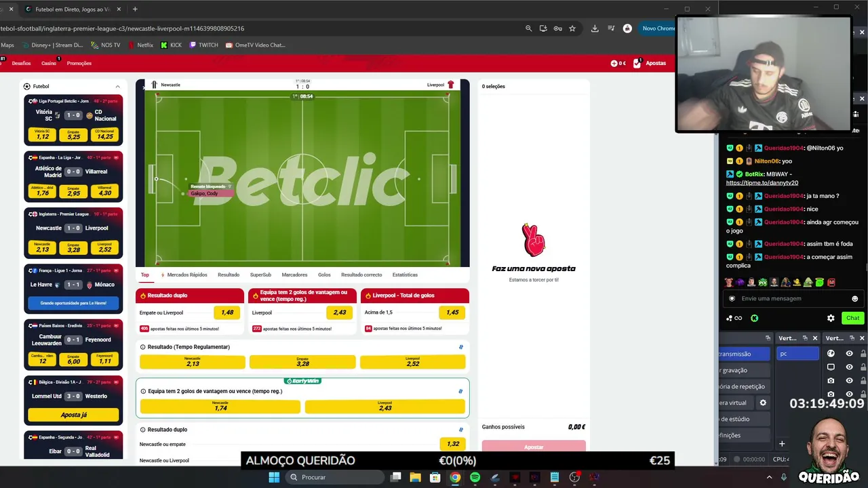Open the KICK bookmark
This screenshot has height=488, width=868.
[172, 45]
